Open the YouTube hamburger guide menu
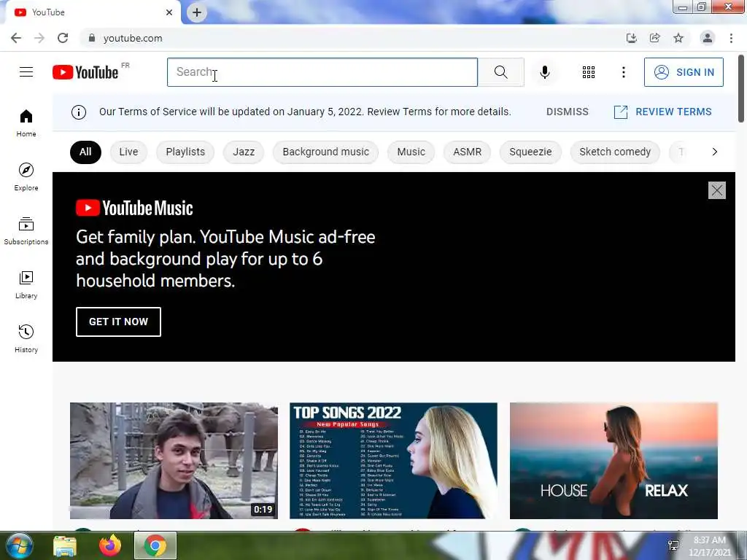 coord(26,72)
